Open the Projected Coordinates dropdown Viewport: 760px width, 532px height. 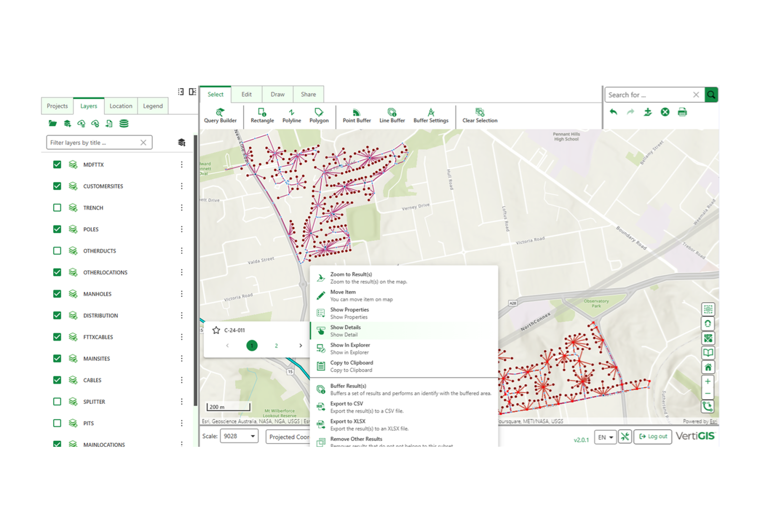pyautogui.click(x=288, y=437)
